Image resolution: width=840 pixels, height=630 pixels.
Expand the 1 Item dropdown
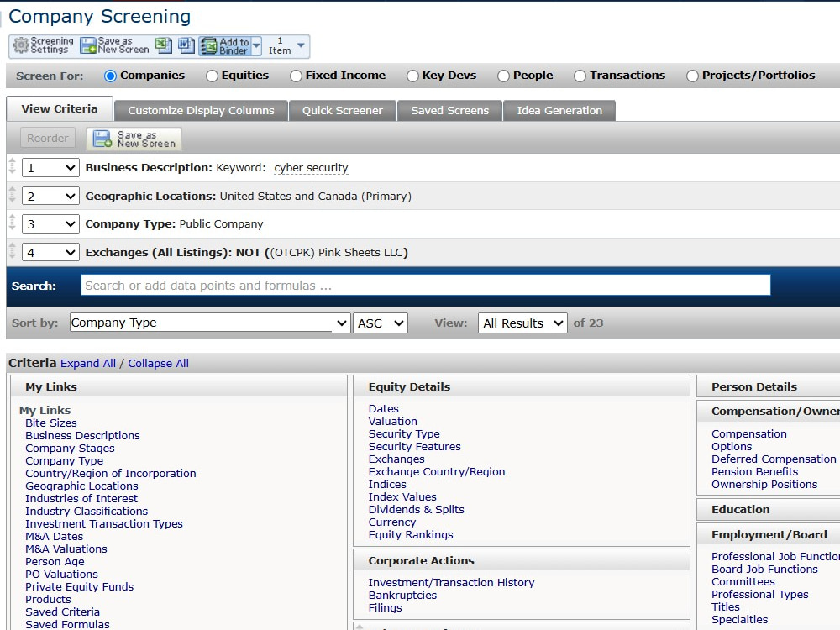[x=301, y=45]
